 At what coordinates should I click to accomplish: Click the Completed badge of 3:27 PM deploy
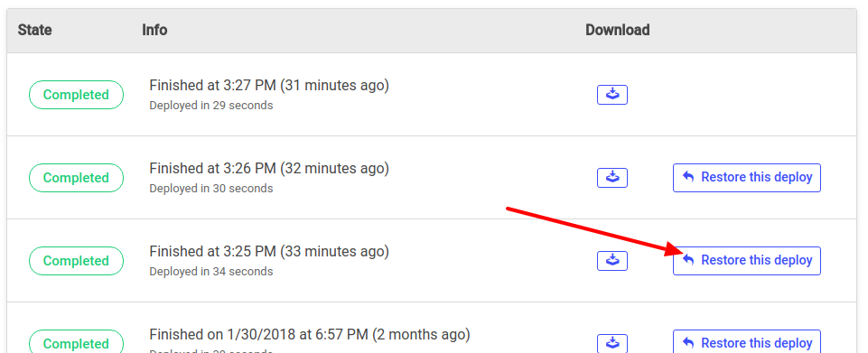[76, 95]
